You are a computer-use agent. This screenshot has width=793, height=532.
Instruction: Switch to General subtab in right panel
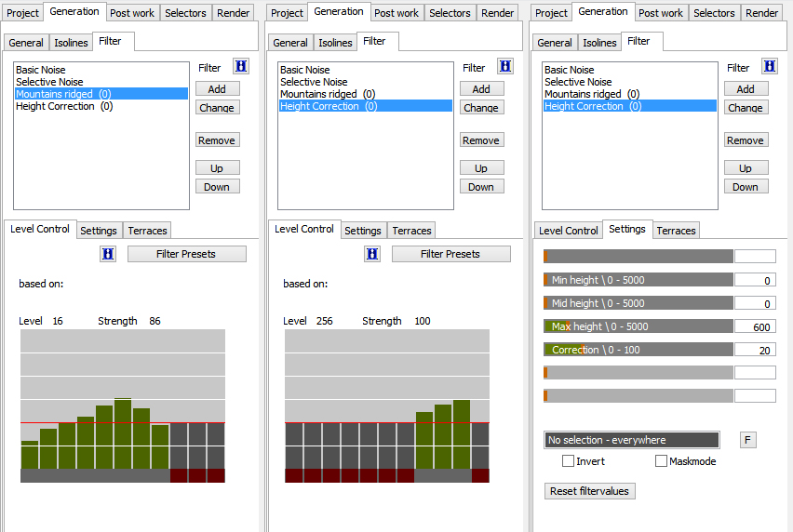(555, 43)
